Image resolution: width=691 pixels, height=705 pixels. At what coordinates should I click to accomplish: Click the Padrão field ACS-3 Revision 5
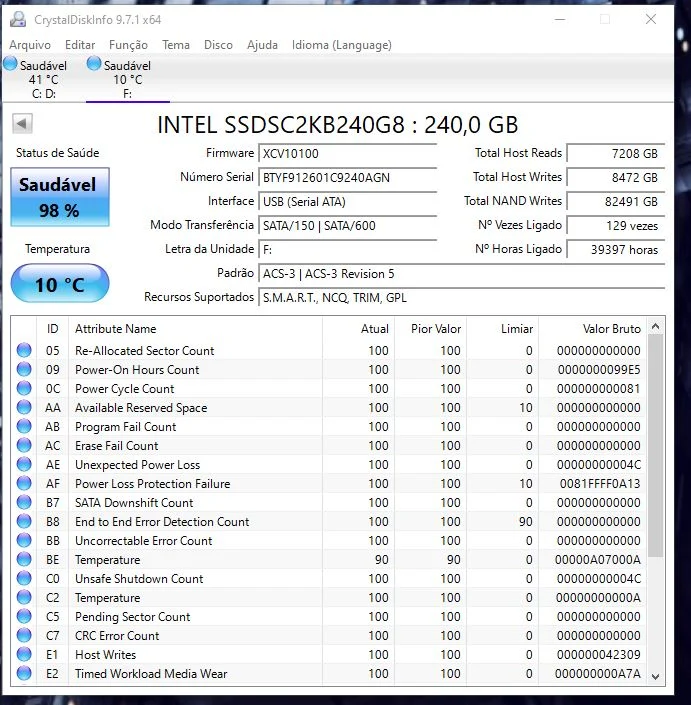pos(462,273)
